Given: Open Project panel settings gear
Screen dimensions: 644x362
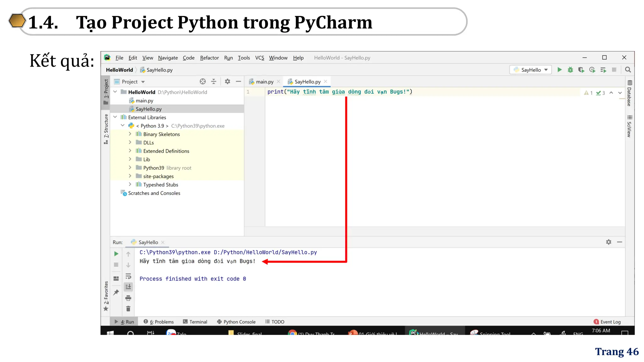Looking at the screenshot, I should click(227, 82).
